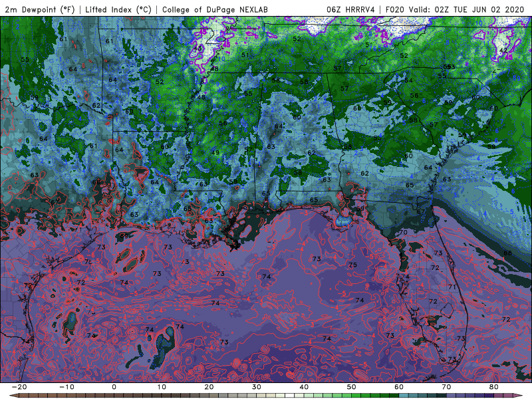The width and height of the screenshot is (532, 399).
Task: Click the "Lifted Index (°C)" title text
Action: (118, 9)
